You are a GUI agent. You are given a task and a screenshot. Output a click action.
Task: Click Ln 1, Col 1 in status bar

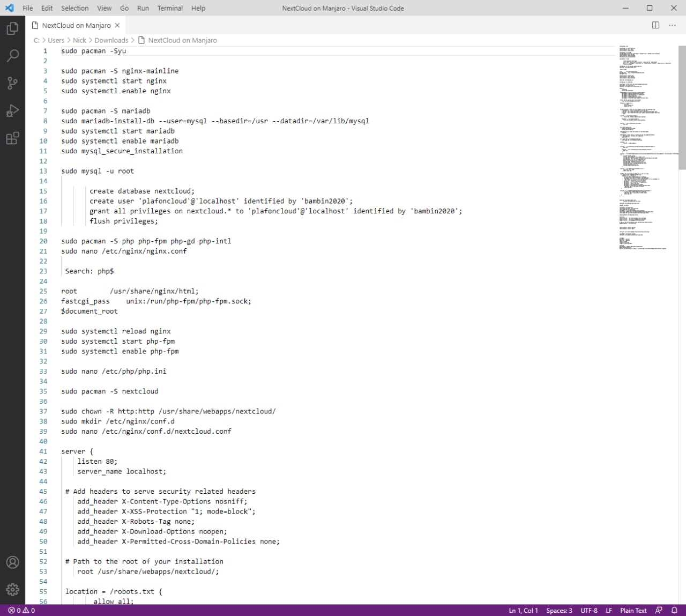523,611
